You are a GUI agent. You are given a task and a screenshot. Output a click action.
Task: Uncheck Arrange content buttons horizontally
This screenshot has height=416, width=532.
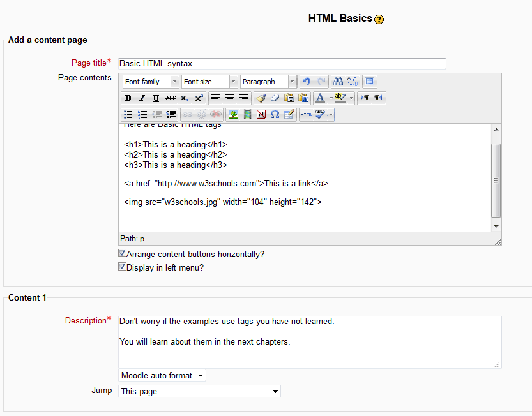[123, 253]
